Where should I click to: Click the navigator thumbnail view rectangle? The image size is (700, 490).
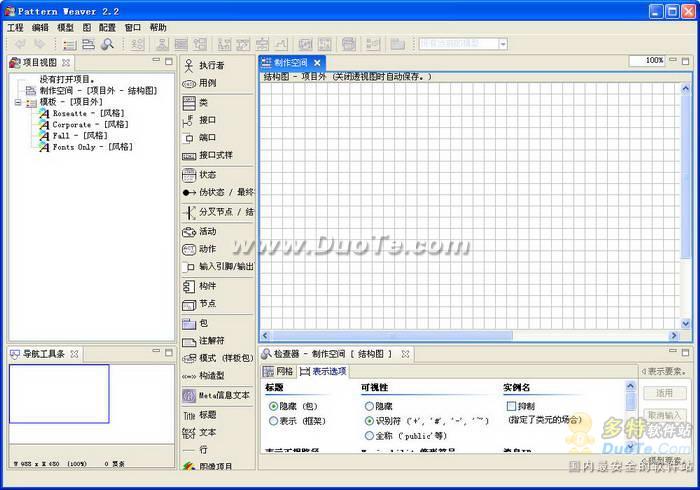pos(59,394)
